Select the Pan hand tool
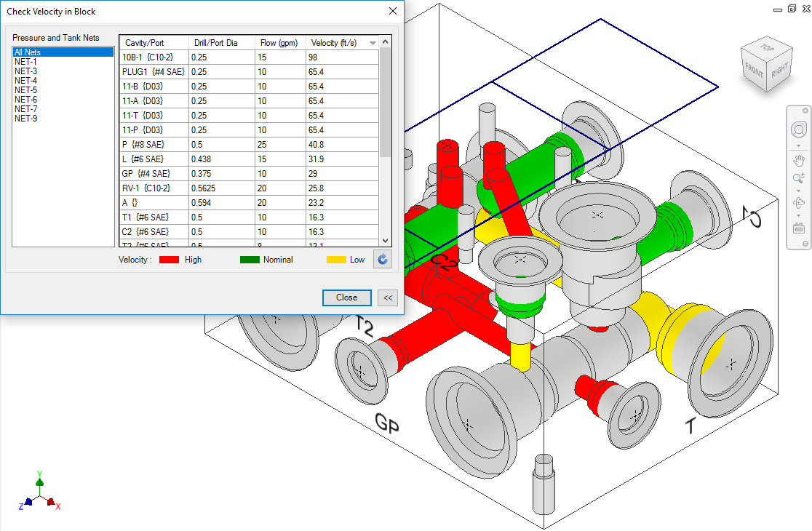812x531 pixels. tap(799, 160)
